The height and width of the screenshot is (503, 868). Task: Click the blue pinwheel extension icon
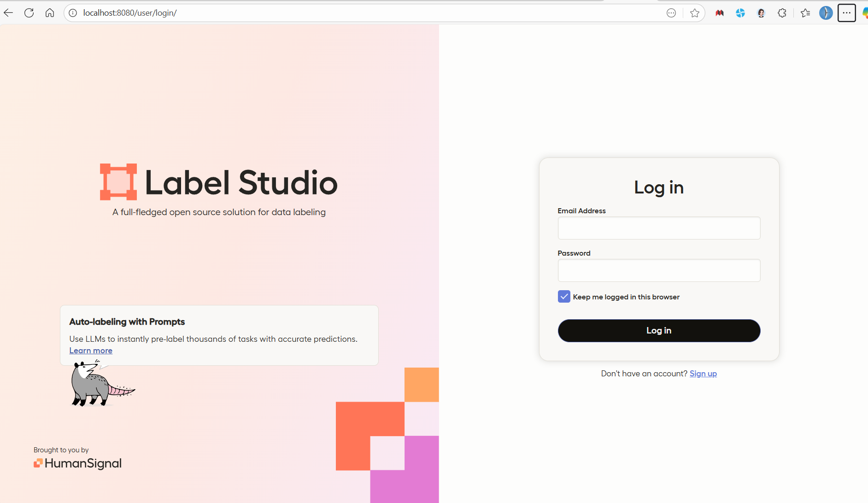tap(740, 13)
